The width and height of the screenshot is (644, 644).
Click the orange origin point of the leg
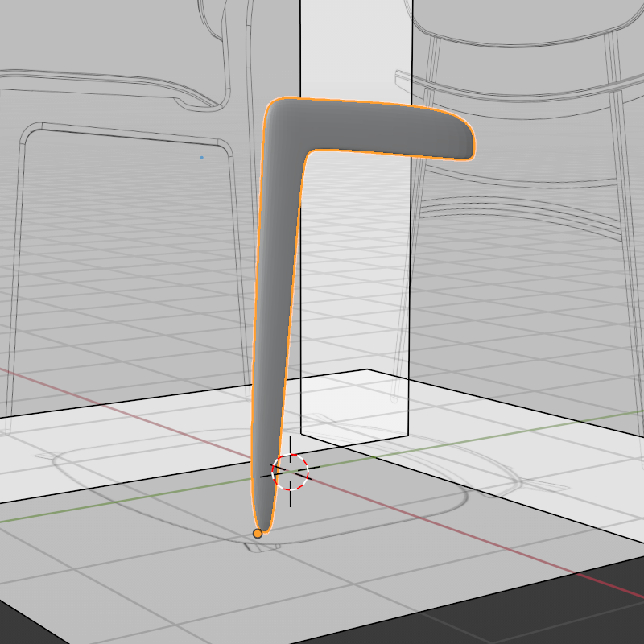[258, 534]
